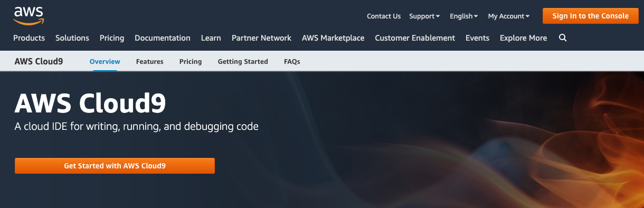Click the cloud IDE tagline text

point(136,127)
